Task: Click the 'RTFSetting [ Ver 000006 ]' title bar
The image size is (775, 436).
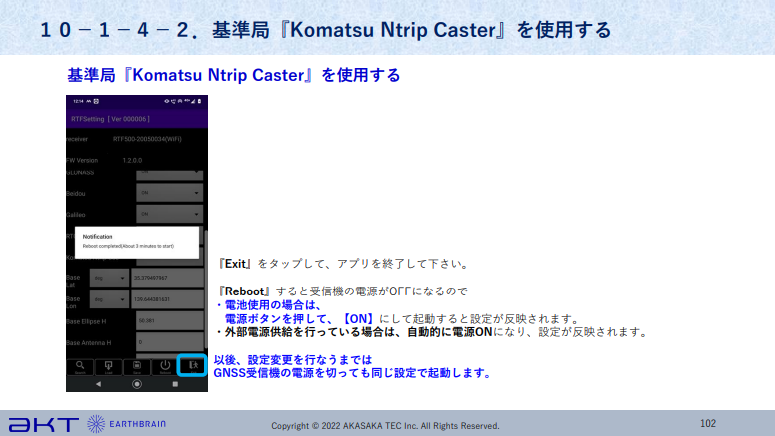Action: 137,119
